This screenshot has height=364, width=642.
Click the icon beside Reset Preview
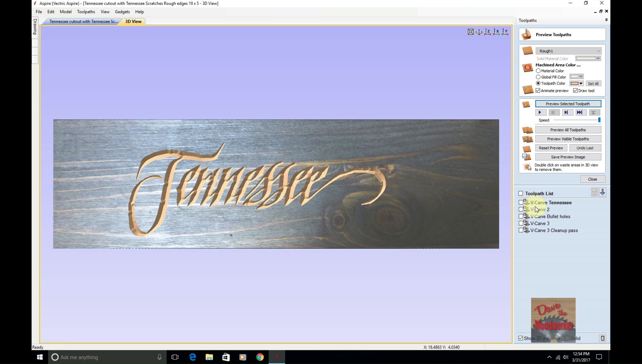pos(527,148)
